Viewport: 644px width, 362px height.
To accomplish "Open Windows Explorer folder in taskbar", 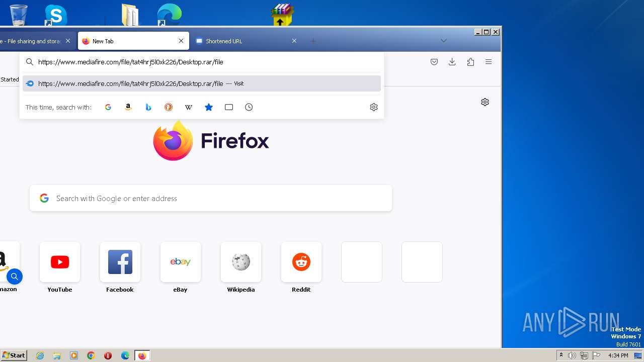I will click(57, 355).
